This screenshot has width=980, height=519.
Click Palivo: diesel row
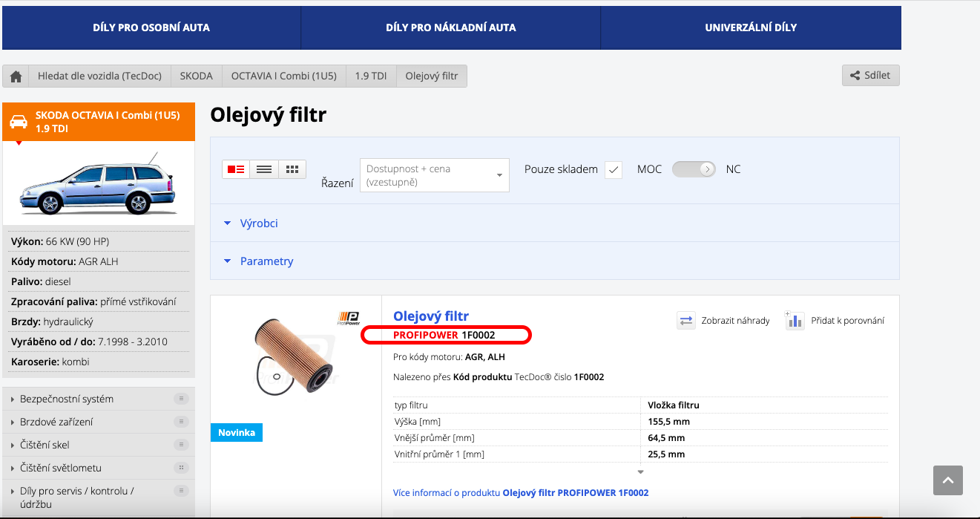(x=99, y=281)
